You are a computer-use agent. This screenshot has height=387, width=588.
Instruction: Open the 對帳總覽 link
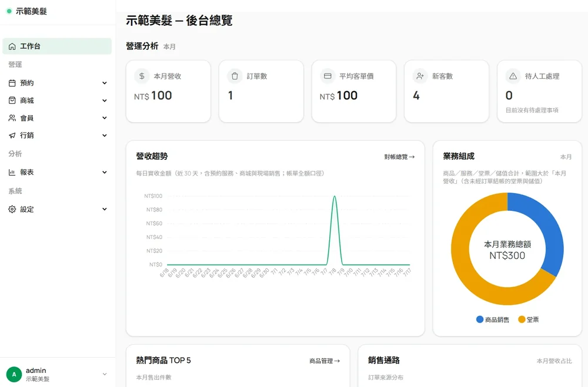(x=399, y=157)
